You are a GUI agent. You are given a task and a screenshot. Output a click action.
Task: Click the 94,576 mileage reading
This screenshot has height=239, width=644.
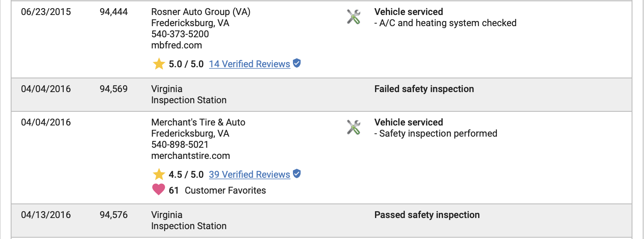tap(114, 215)
